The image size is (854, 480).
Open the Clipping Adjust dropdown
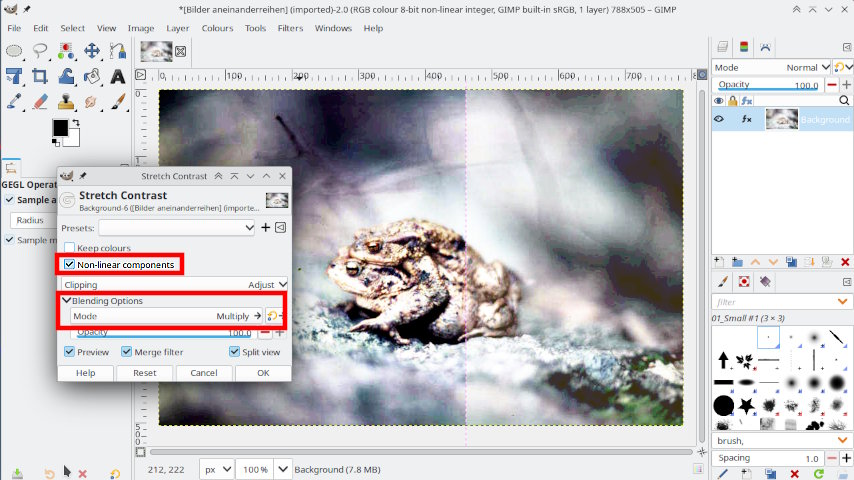[174, 284]
